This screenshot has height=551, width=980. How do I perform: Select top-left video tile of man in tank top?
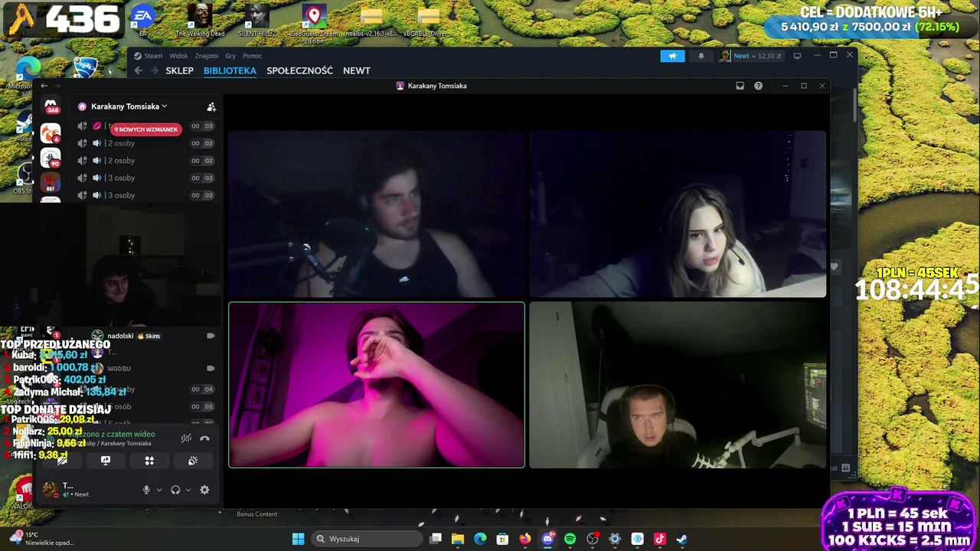377,214
